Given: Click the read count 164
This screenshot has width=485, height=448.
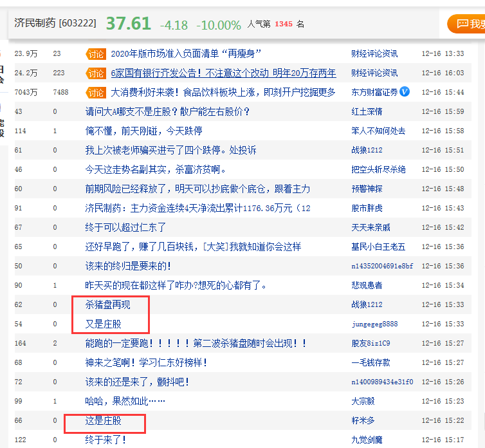Looking at the screenshot, I should pyautogui.click(x=21, y=343).
